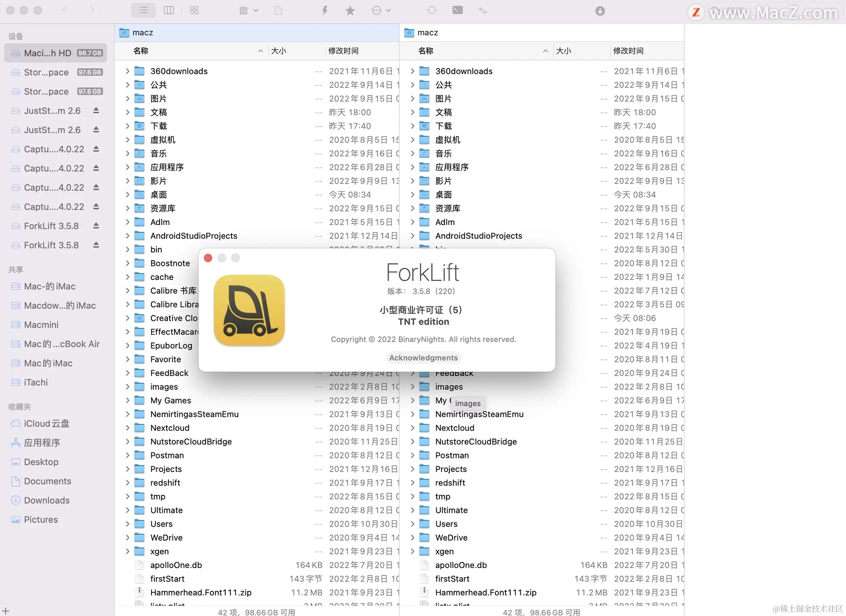Open the view options grid dropdown
This screenshot has width=846, height=616.
coord(248,11)
